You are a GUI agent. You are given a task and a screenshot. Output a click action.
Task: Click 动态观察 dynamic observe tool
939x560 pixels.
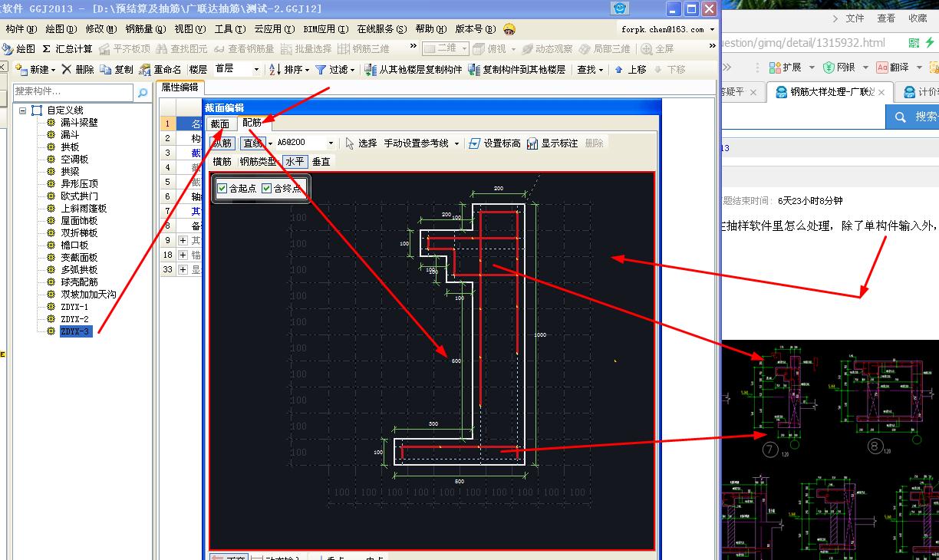pos(547,48)
